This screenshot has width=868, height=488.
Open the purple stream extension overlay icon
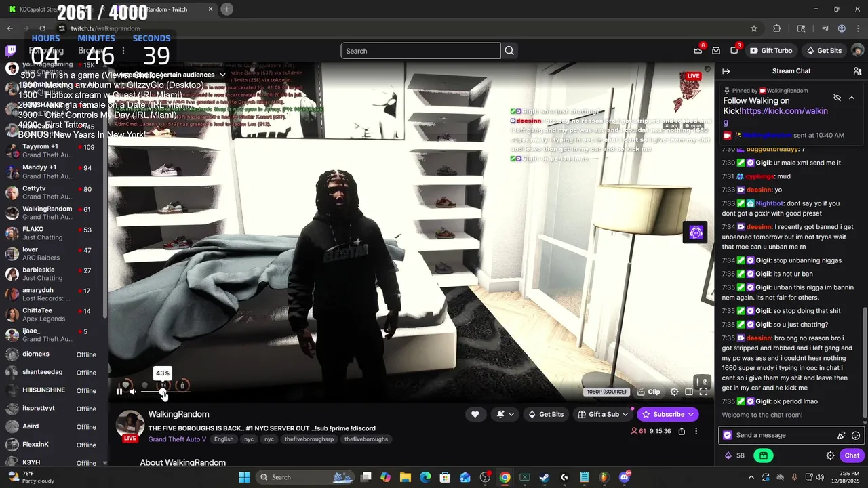coord(695,233)
